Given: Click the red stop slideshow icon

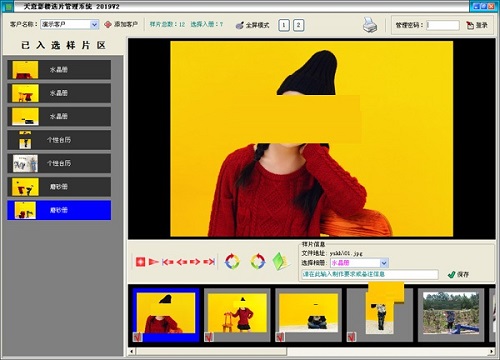Looking at the screenshot, I should (140, 262).
